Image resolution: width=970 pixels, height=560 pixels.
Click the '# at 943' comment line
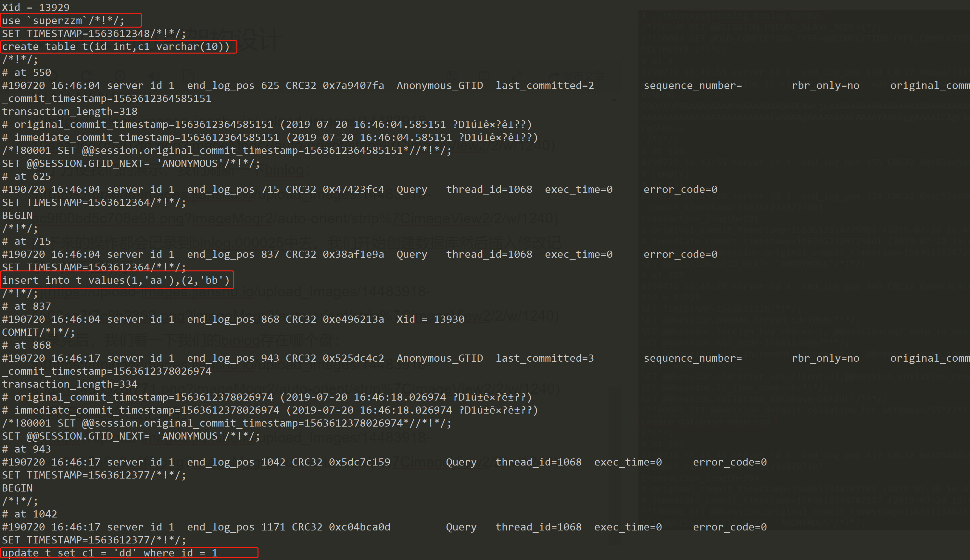coord(27,449)
